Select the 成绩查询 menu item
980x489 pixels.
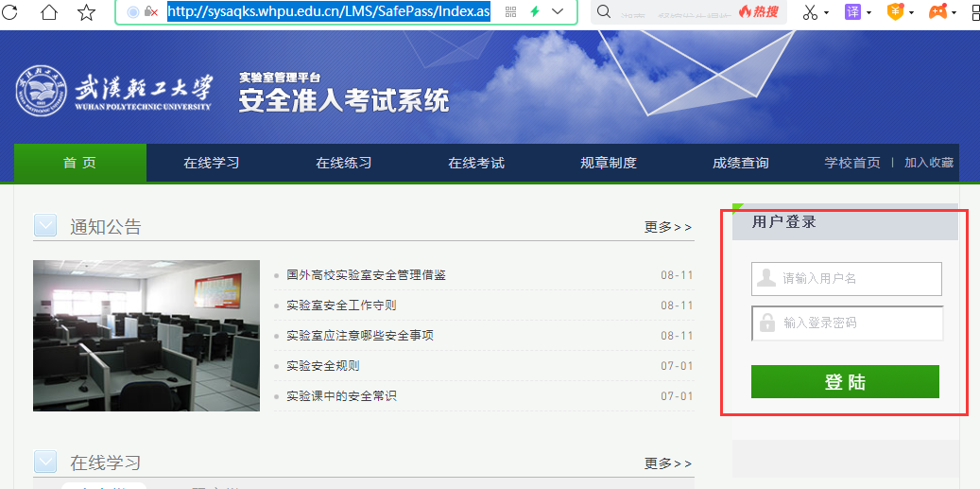[x=741, y=163]
